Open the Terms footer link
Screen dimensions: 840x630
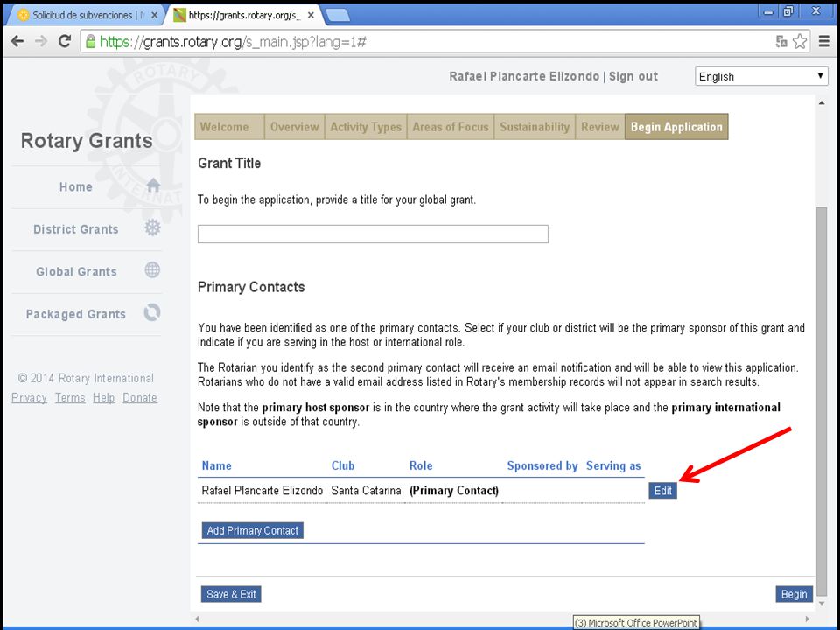pos(70,398)
